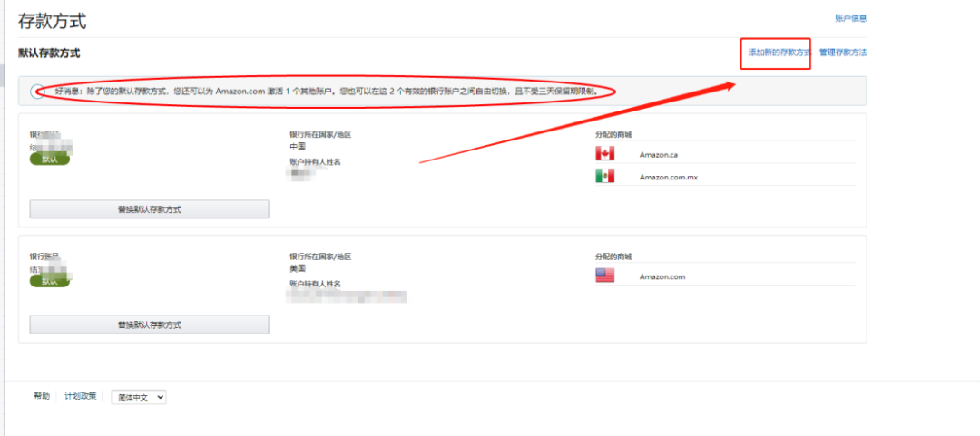Open the 计划政策 footer link
Viewport: 980px width, 436px height.
pyautogui.click(x=81, y=396)
